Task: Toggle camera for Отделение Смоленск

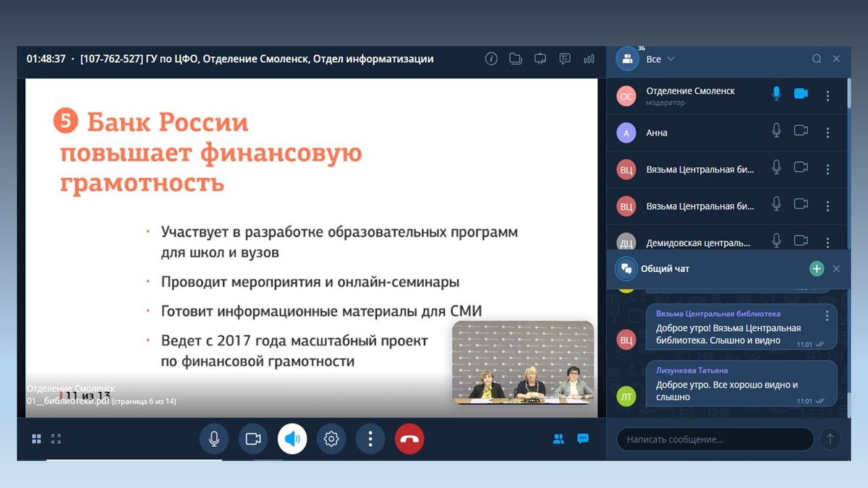Action: click(801, 94)
